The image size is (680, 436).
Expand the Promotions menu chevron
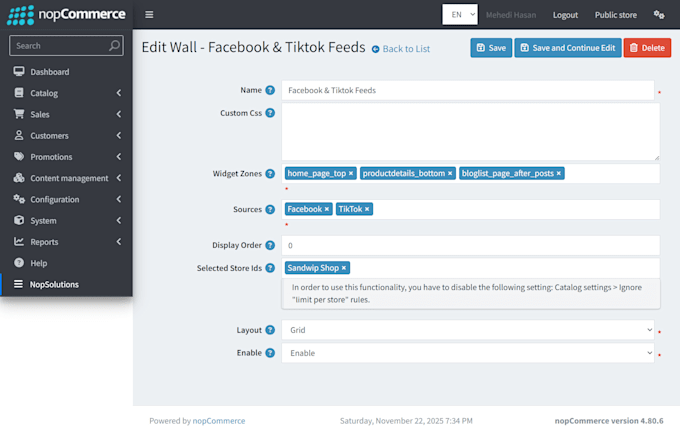click(118, 157)
